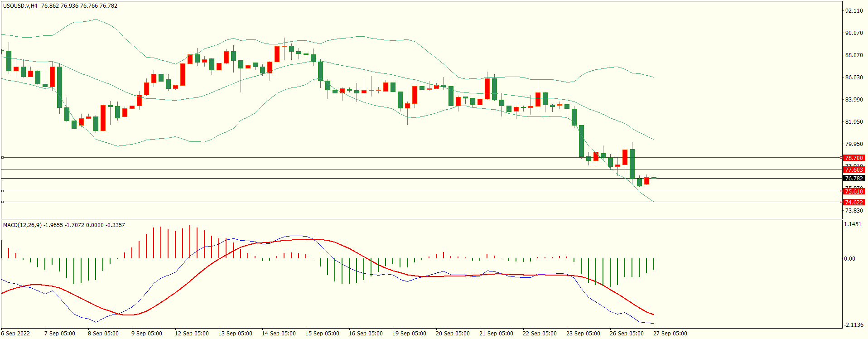
Task: Click the red 78.700 price level tag
Action: [x=854, y=158]
